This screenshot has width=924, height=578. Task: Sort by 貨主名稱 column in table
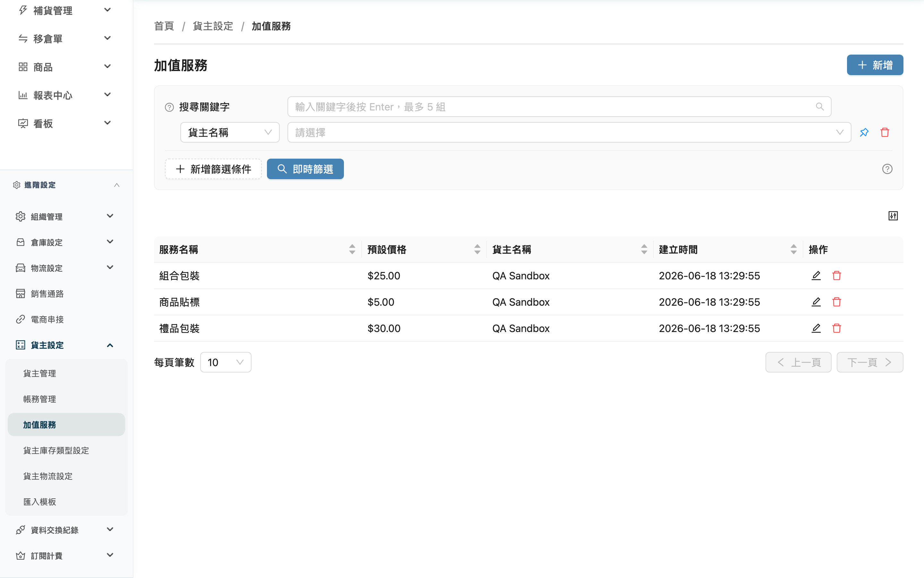[644, 250]
